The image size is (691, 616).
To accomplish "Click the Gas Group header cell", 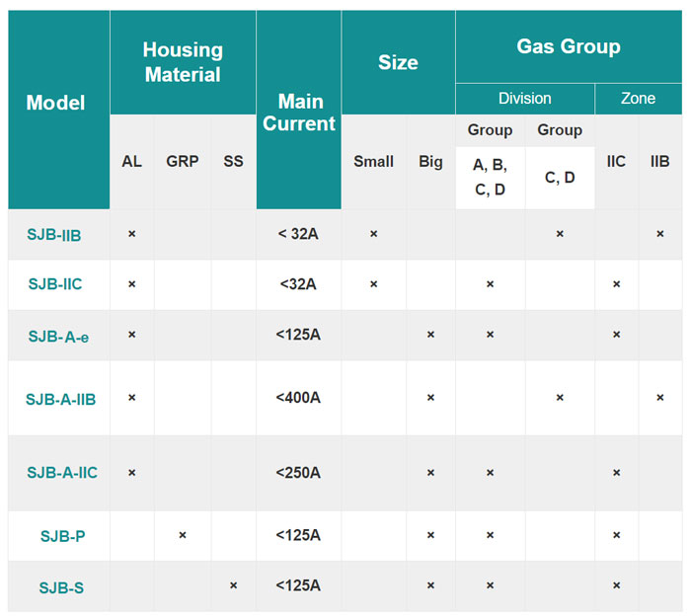I will [x=568, y=46].
